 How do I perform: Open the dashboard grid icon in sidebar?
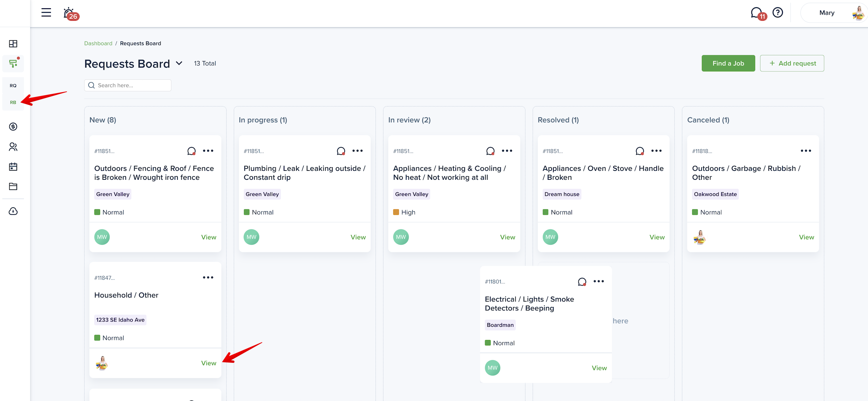point(13,44)
